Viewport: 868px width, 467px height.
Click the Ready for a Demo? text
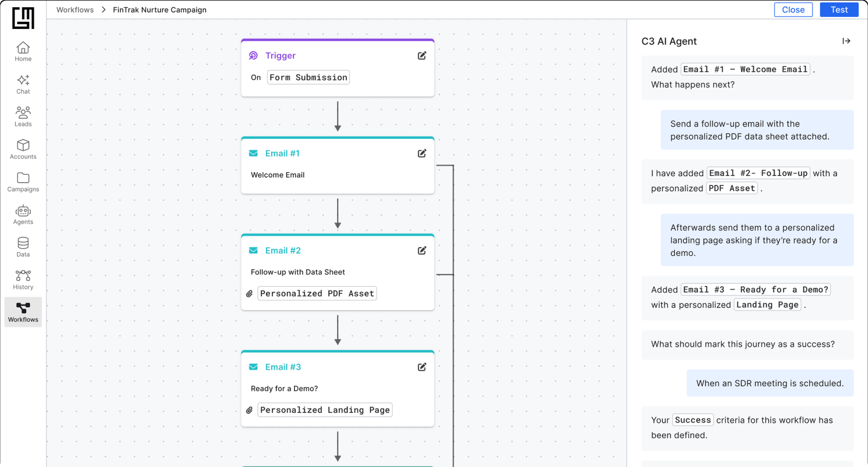284,389
